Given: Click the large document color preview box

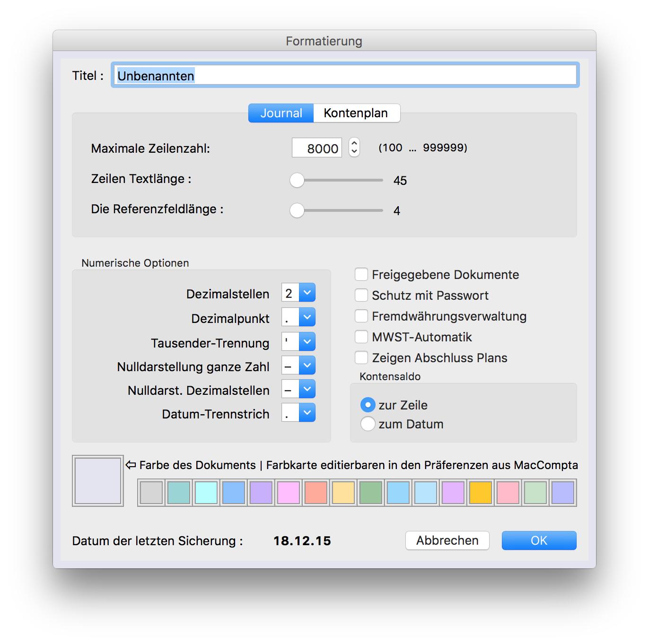Looking at the screenshot, I should [98, 481].
